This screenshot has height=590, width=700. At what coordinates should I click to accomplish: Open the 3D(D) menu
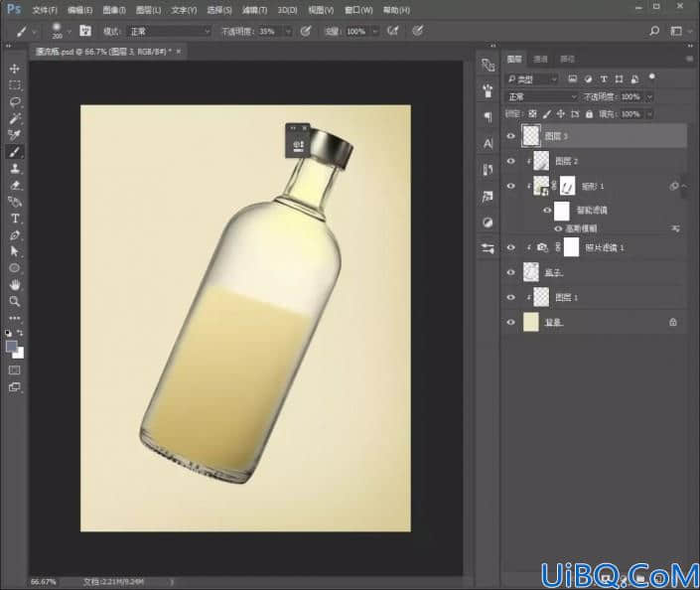click(x=288, y=9)
